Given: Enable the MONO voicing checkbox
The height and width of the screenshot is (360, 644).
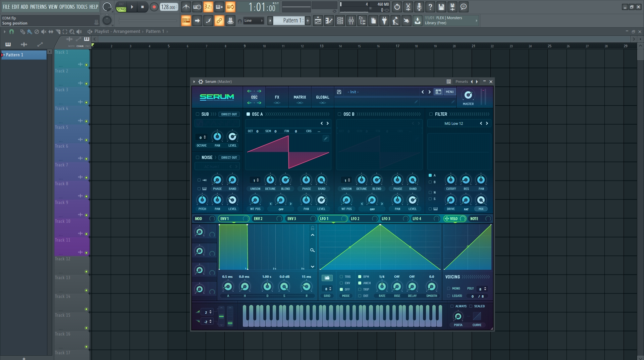Looking at the screenshot, I should pos(448,289).
